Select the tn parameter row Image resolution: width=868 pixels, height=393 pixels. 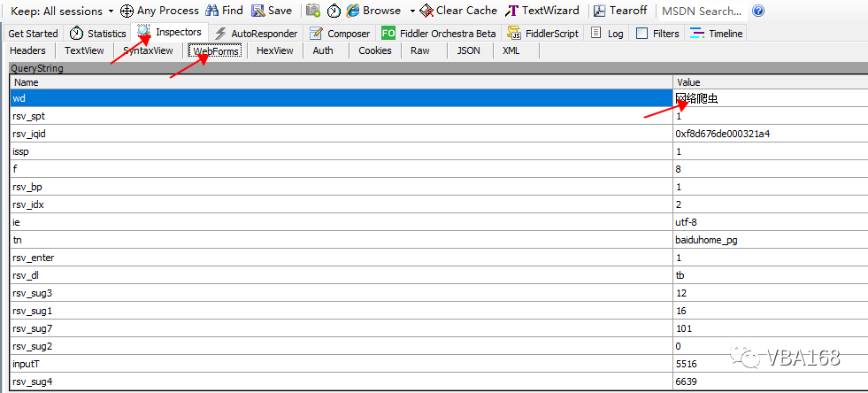[x=439, y=240]
